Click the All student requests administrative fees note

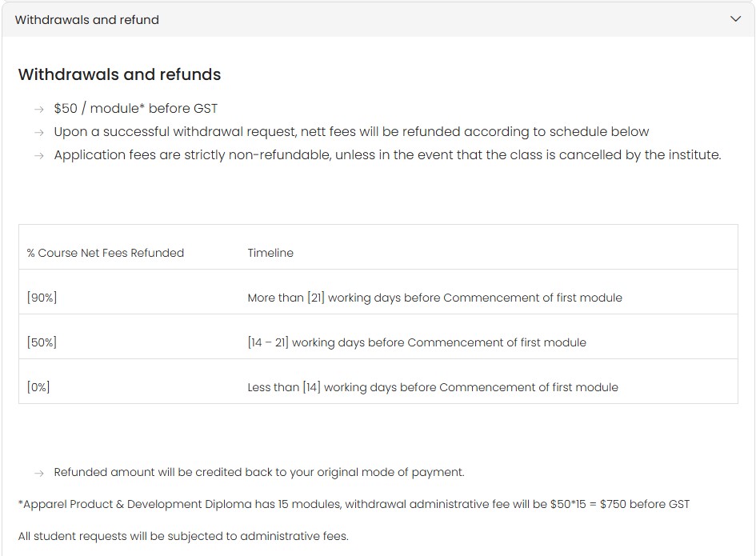coord(183,536)
